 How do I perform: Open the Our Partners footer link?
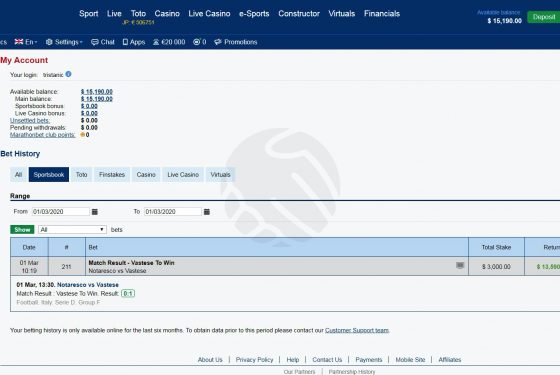299,372
